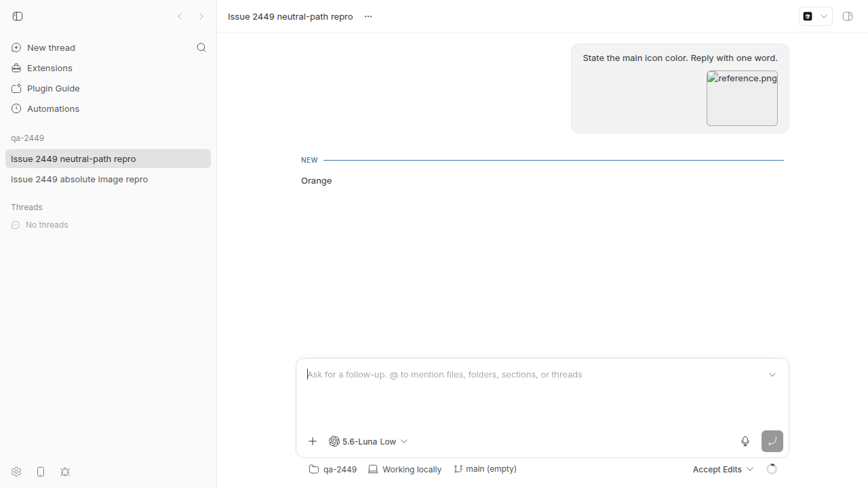Click the qa-2449 folder in the composer footer

[332, 469]
